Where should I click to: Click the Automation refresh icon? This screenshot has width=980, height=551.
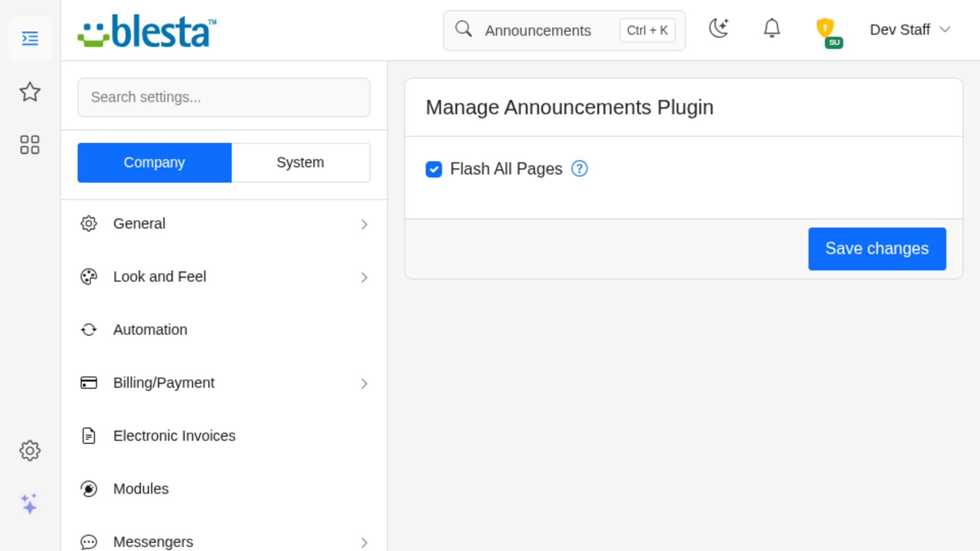coord(89,330)
